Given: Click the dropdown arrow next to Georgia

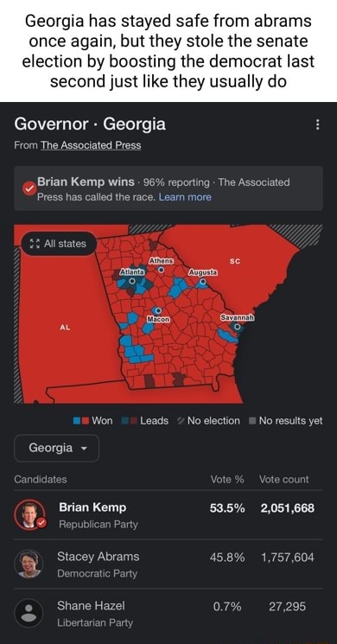Looking at the screenshot, I should click(84, 449).
